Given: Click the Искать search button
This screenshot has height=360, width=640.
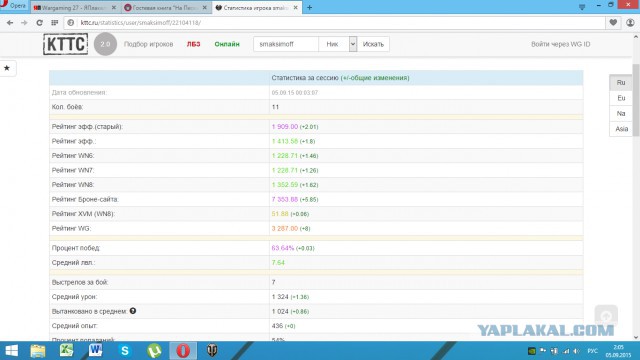Looking at the screenshot, I should (x=373, y=44).
